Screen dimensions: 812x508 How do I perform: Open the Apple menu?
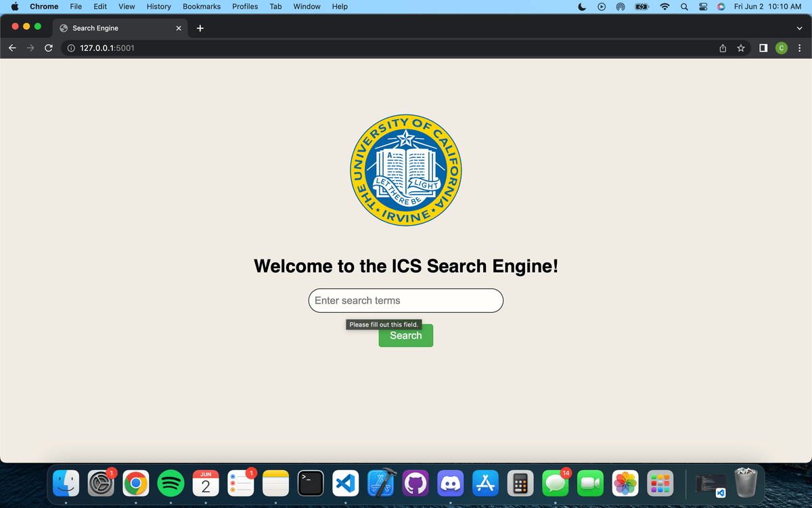pyautogui.click(x=15, y=7)
